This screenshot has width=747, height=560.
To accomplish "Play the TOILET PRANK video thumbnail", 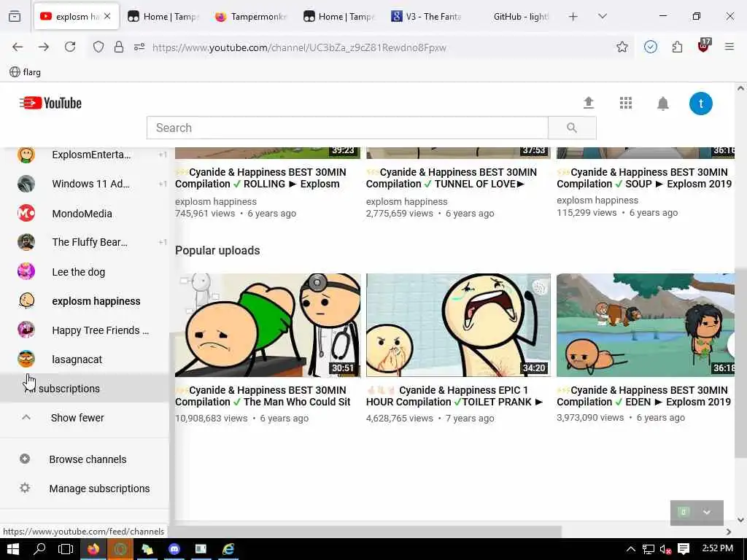I will pyautogui.click(x=458, y=325).
